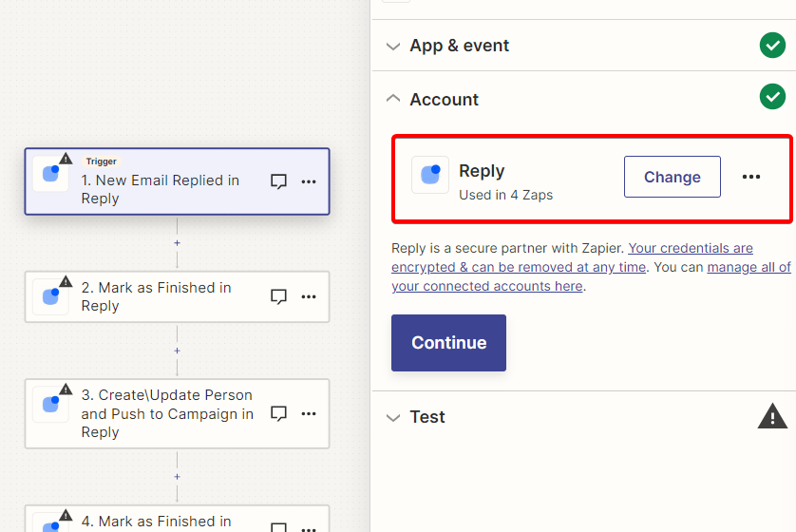The width and height of the screenshot is (796, 532).
Task: Select step 4 Mark as Finished in Reply
Action: point(178,519)
